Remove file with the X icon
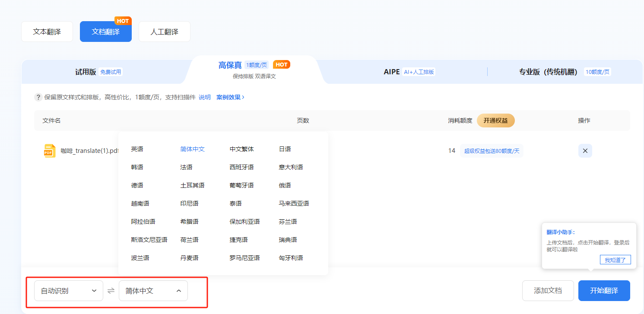Image resolution: width=644 pixels, height=314 pixels. pyautogui.click(x=585, y=151)
